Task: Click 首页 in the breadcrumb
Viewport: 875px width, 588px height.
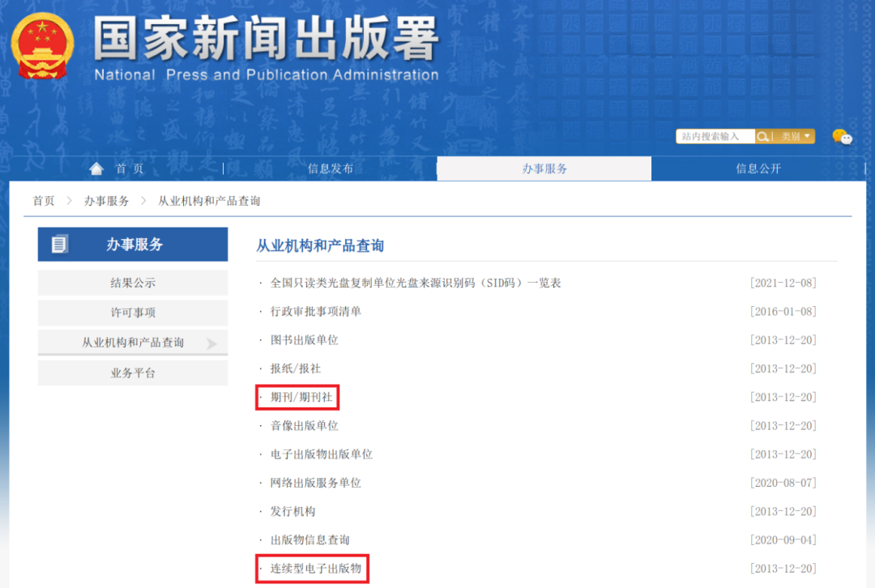Action: tap(44, 201)
